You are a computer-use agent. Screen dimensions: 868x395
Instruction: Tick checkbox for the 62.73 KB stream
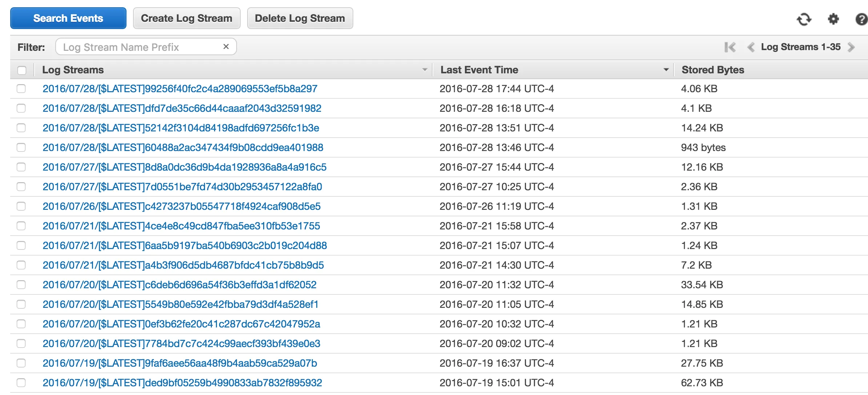pyautogui.click(x=21, y=383)
